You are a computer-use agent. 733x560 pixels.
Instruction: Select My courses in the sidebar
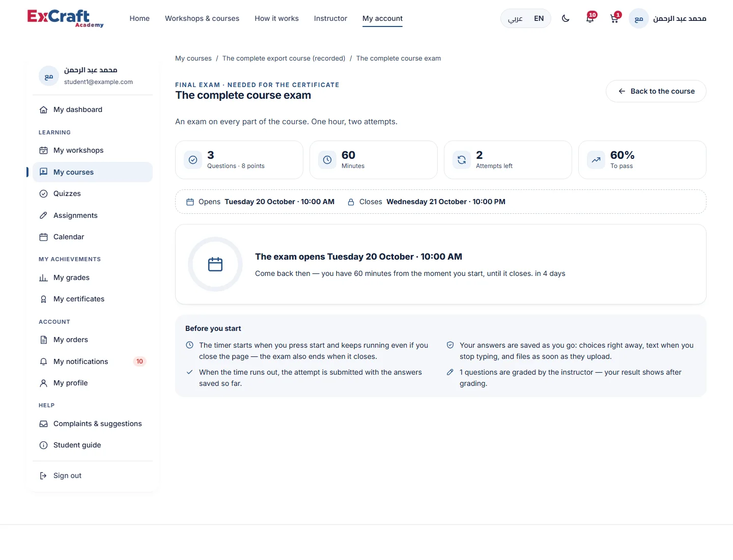pyautogui.click(x=93, y=172)
